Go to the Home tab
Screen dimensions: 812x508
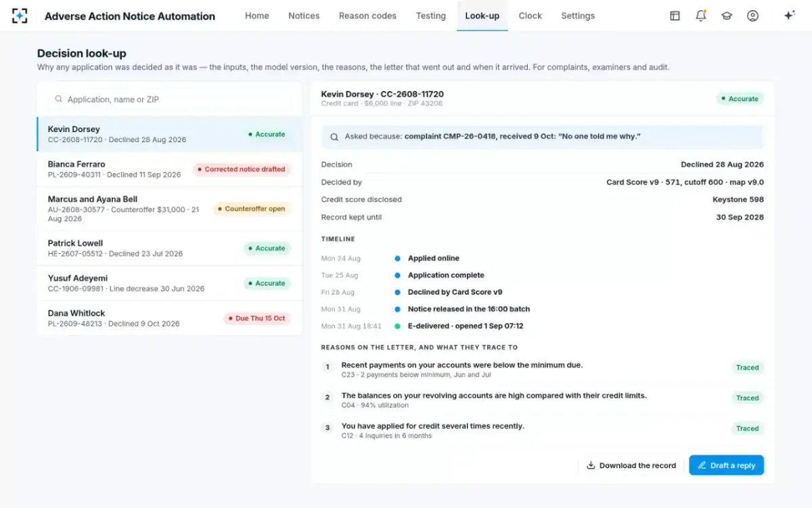tap(257, 16)
